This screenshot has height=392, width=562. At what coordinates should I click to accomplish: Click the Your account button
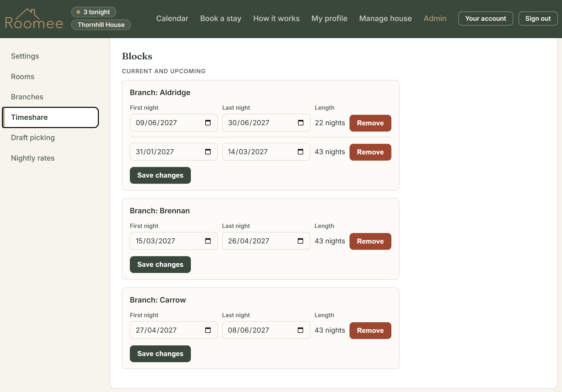point(485,18)
